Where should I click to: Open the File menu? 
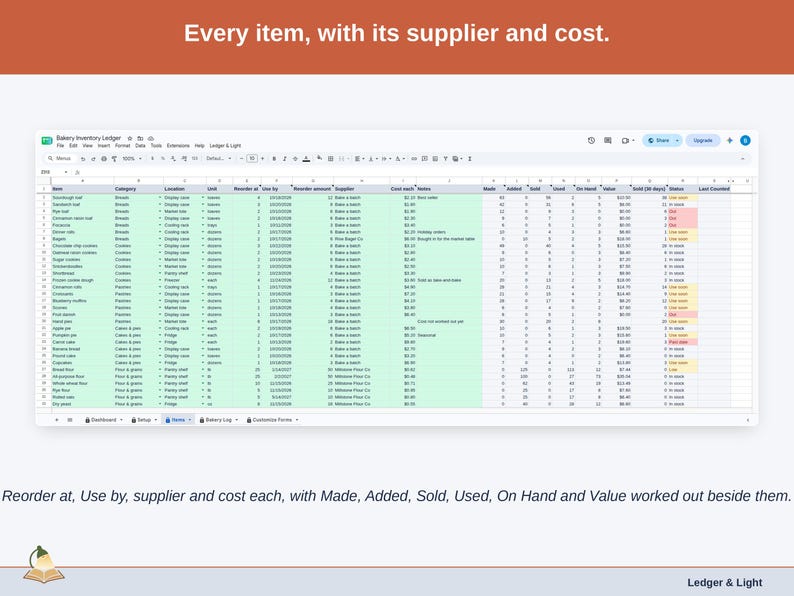click(x=60, y=145)
